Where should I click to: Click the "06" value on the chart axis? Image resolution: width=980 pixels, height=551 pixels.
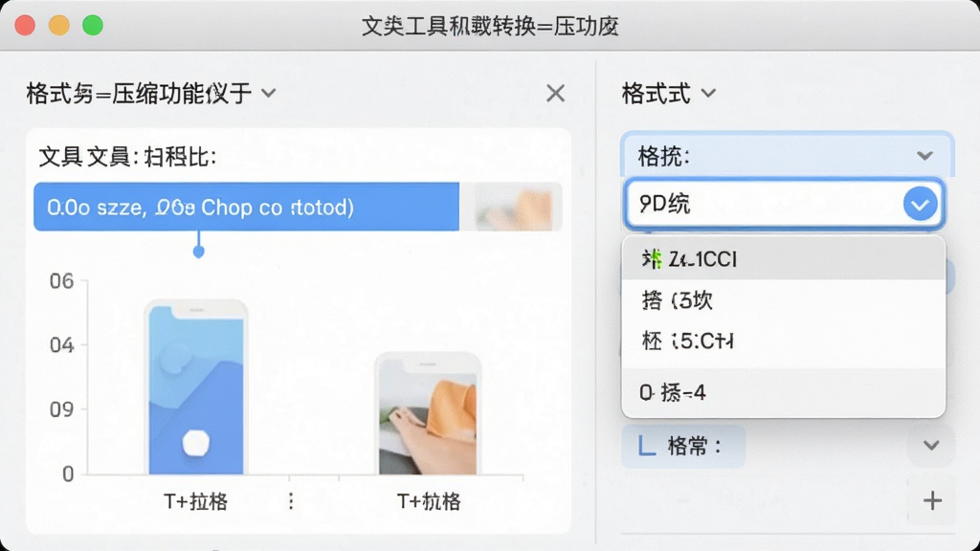(62, 281)
